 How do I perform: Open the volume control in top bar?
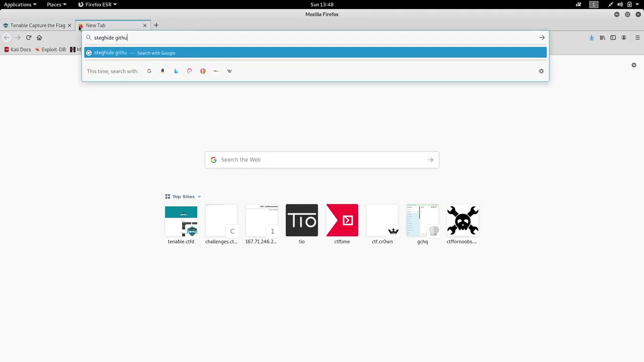click(x=620, y=5)
